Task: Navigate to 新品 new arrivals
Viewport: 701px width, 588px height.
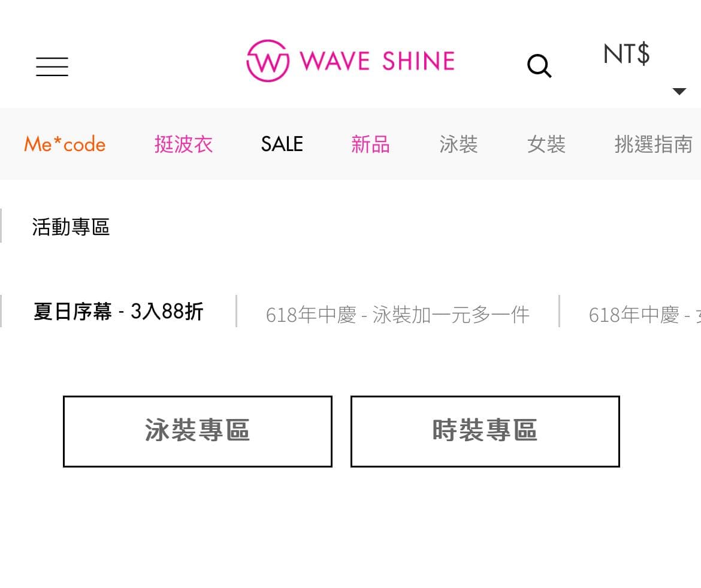Action: click(x=370, y=144)
